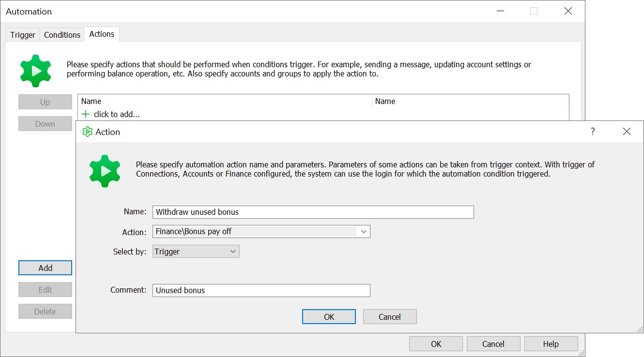
Task: Focus the Comment input field
Action: click(x=261, y=290)
